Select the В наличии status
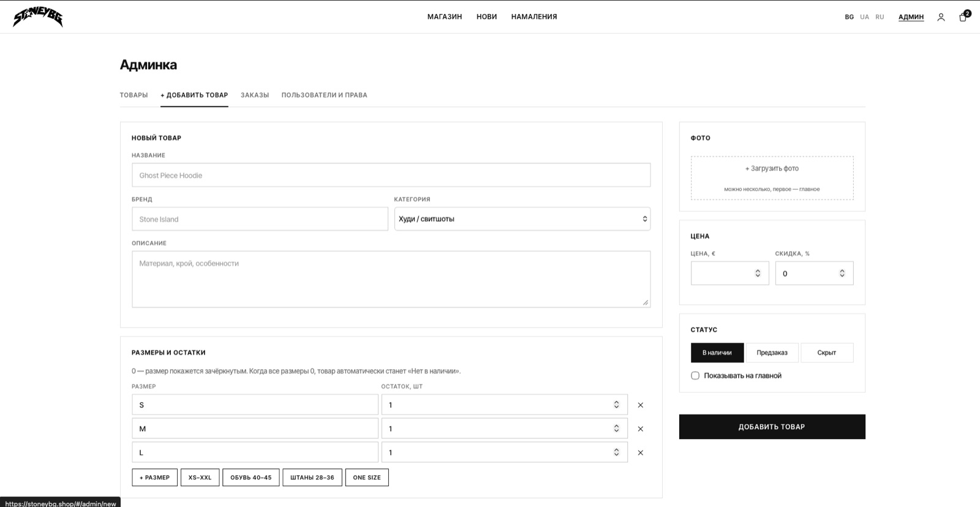 [x=717, y=353]
